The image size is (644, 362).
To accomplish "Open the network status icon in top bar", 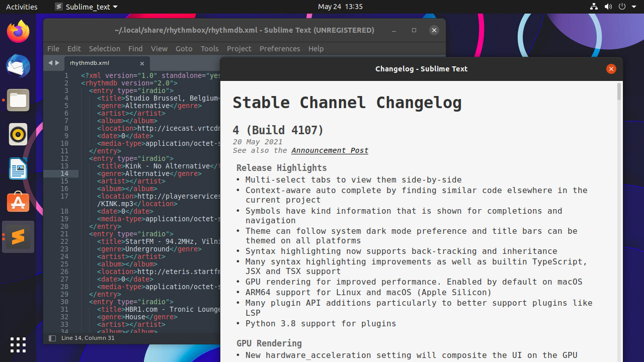I will coord(594,7).
